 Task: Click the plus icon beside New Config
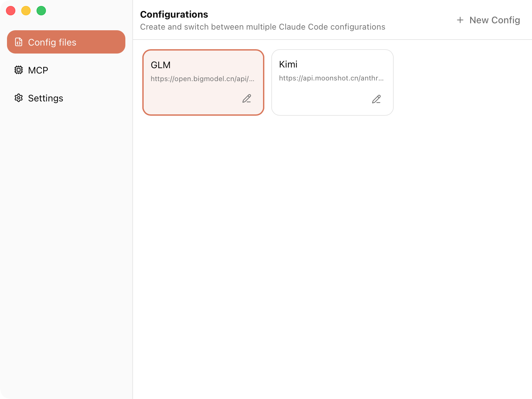coord(460,20)
